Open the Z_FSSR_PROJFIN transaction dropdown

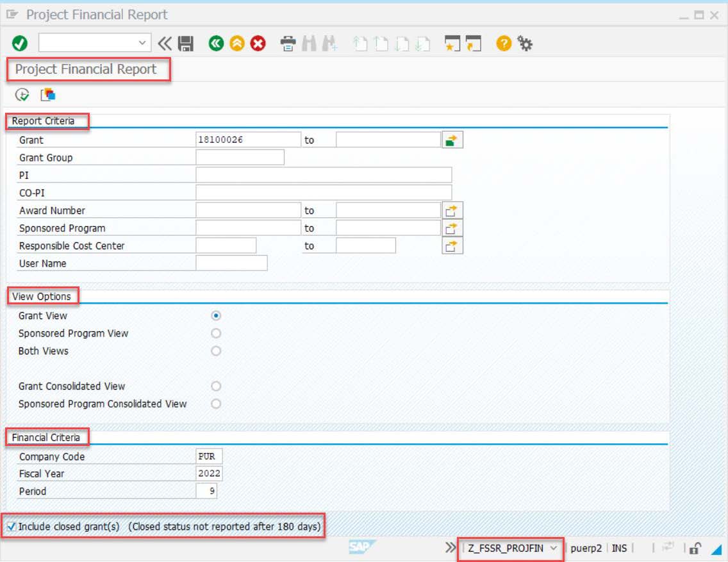(554, 548)
